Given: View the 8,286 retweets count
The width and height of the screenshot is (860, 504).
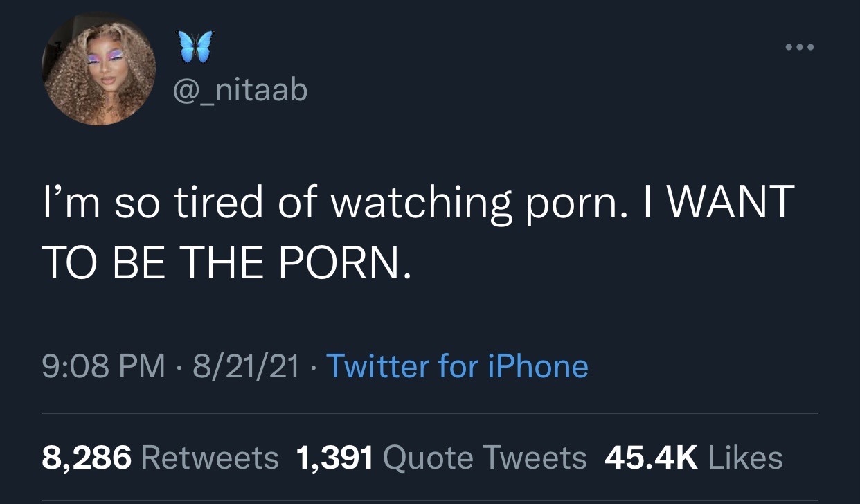Looking at the screenshot, I should click(x=87, y=458).
